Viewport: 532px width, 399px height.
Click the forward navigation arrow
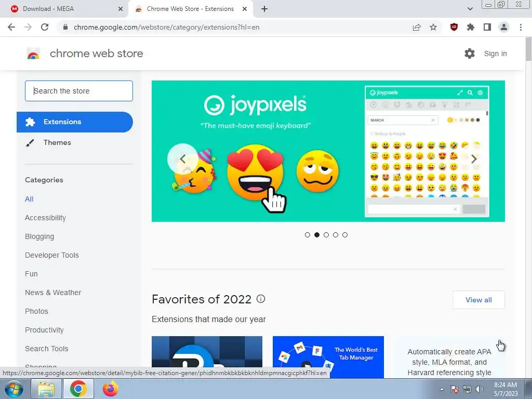28,27
